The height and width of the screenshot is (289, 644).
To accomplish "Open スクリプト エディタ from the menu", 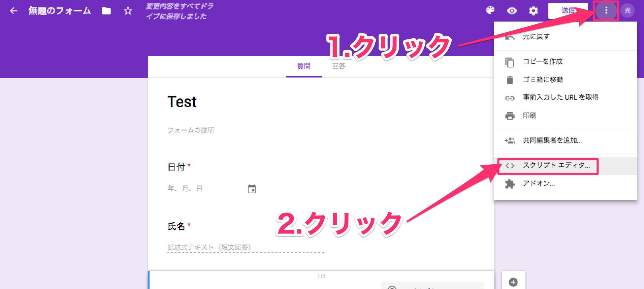I will 565,165.
